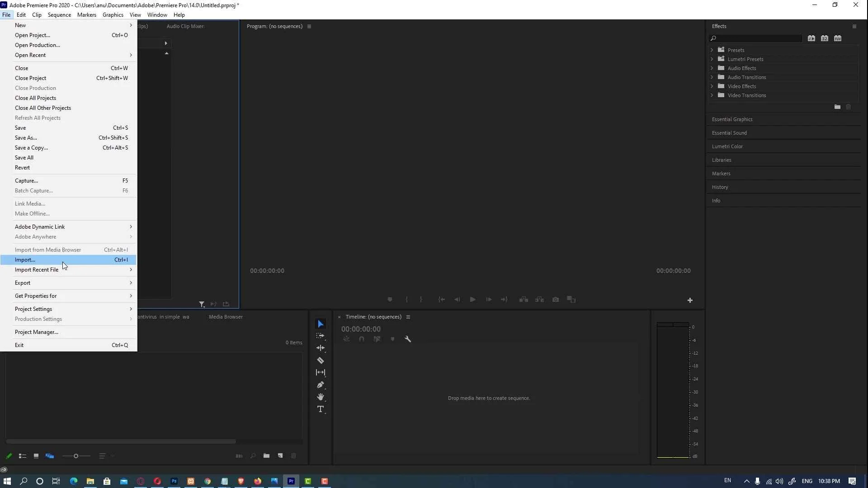Select the Track Select Forward tool
868x488 pixels.
pos(321,336)
